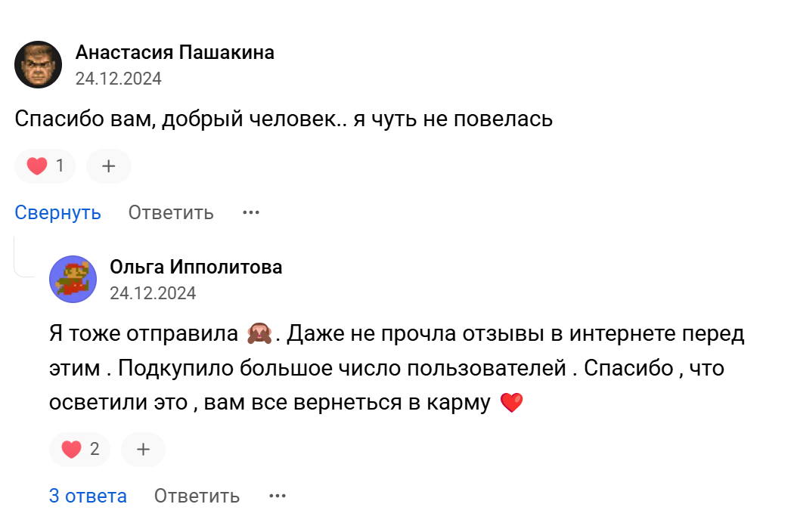Collapse replies with Свернуть

tap(57, 212)
